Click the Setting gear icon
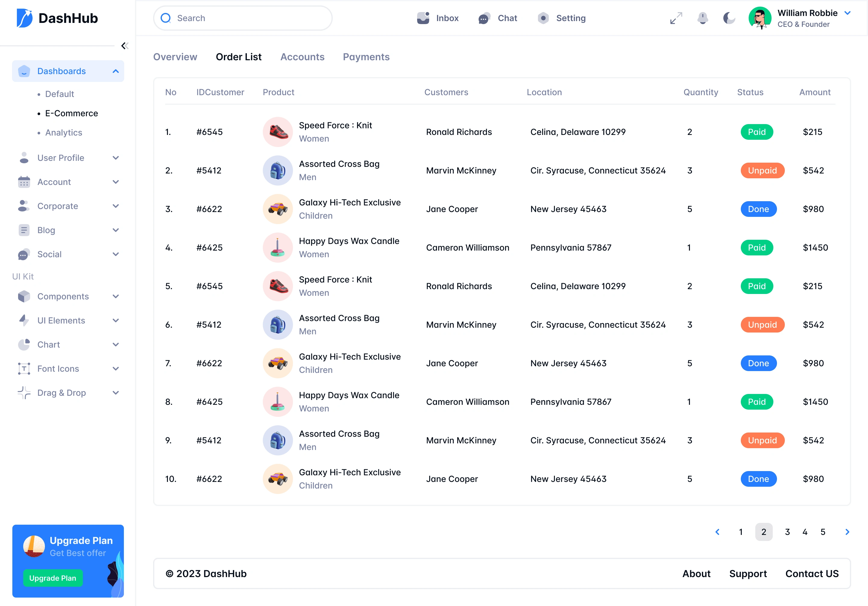This screenshot has height=606, width=868. click(x=543, y=18)
